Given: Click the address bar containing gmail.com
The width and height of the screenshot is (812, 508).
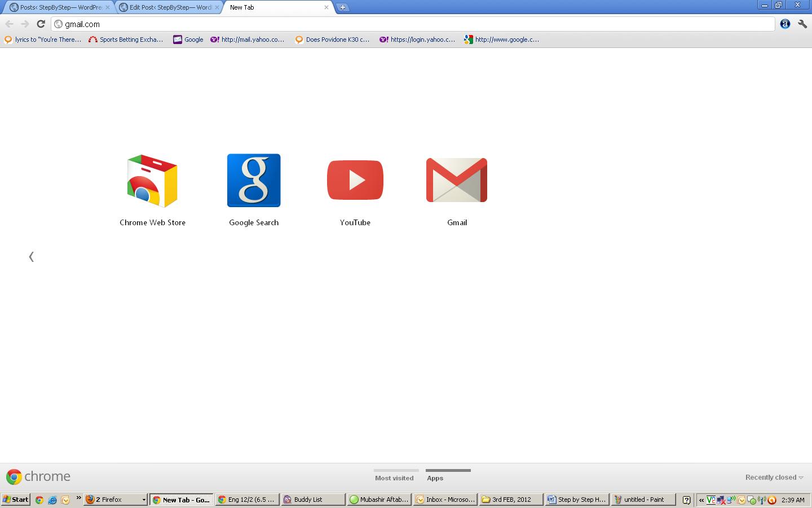Looking at the screenshot, I should pyautogui.click(x=412, y=24).
